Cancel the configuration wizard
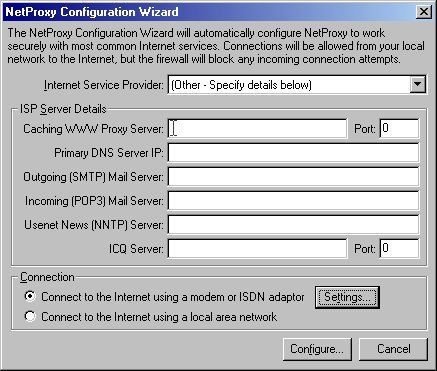 (393, 349)
